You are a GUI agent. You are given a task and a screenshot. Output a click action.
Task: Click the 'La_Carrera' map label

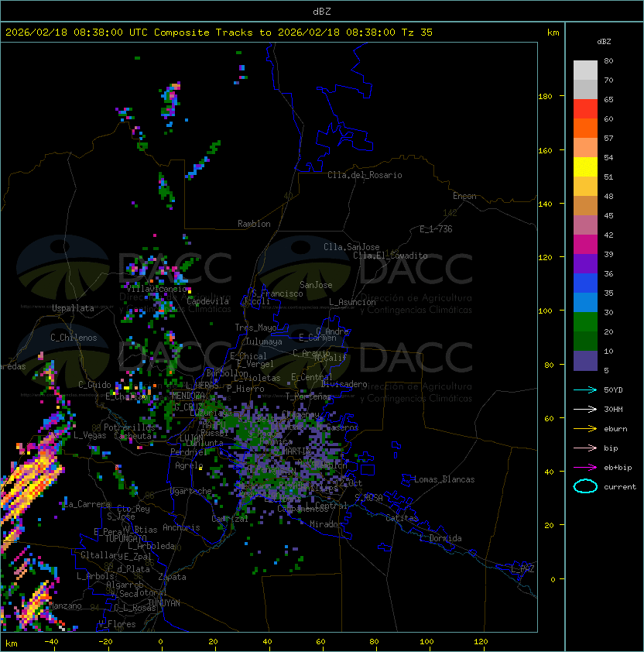[x=87, y=504]
